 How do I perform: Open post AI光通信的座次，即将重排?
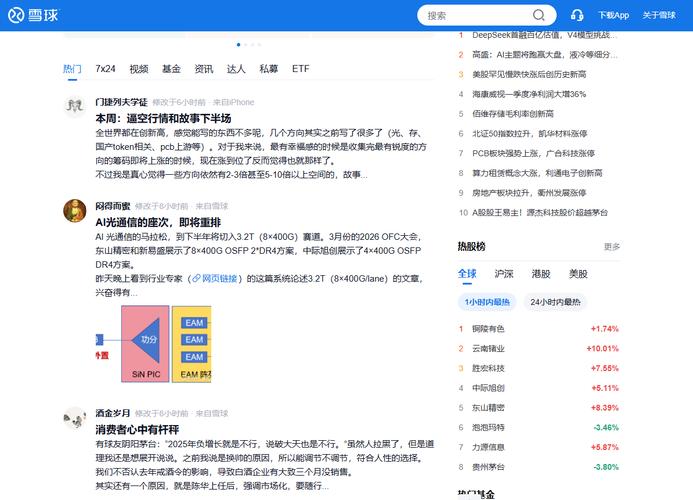tap(158, 222)
